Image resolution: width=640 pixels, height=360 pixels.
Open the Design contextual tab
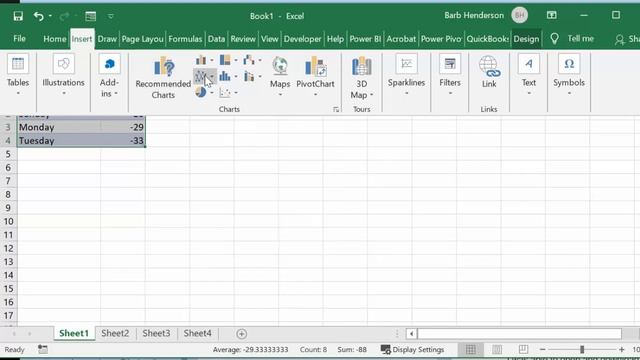(526, 39)
